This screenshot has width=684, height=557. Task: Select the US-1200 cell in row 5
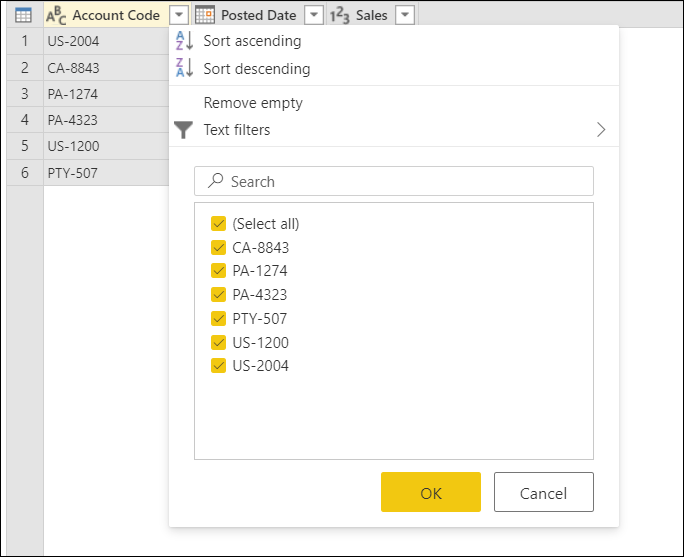click(106, 146)
